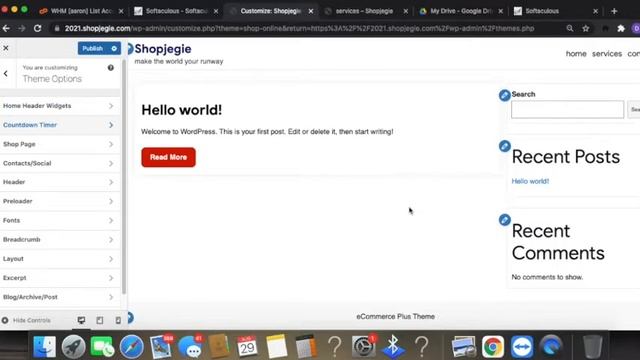Open Safari from the dock
Screen dimensions: 640x360
131,347
